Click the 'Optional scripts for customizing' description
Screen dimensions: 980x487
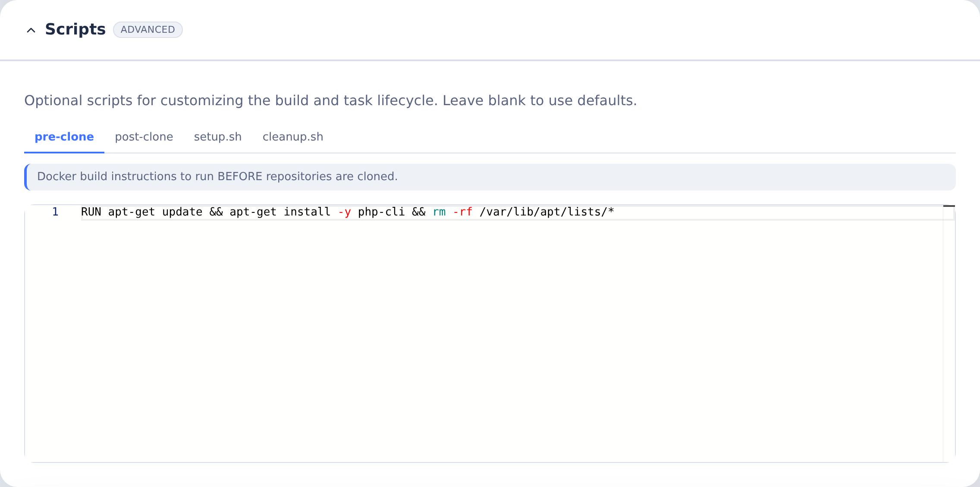[x=330, y=100]
